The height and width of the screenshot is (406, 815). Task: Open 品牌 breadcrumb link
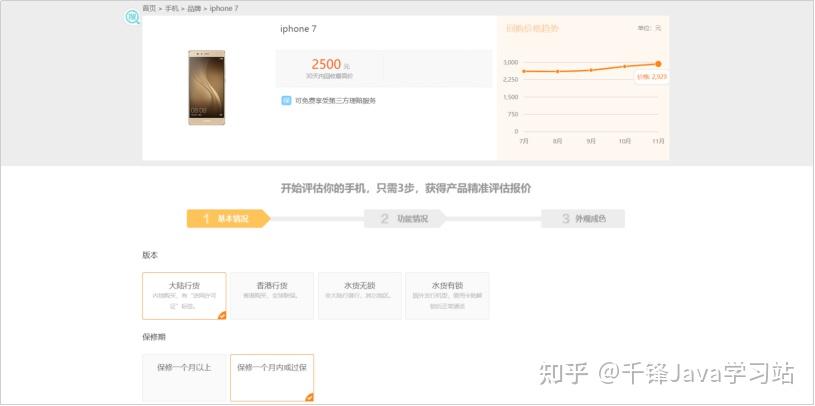(194, 8)
